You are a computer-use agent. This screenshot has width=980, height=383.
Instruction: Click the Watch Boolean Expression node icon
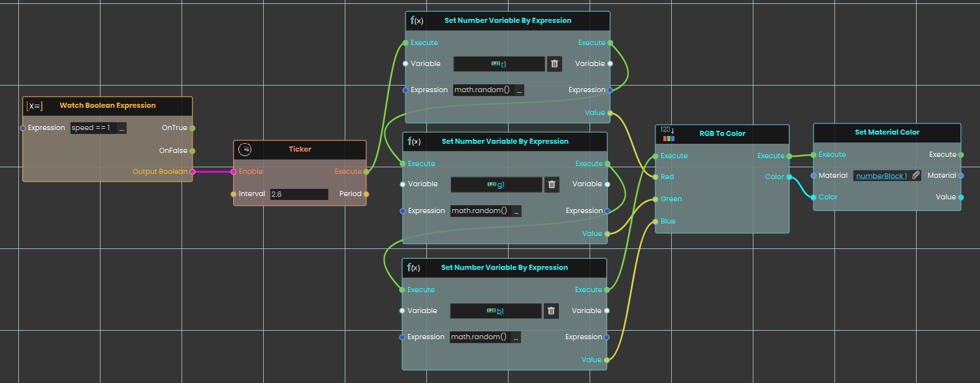click(x=35, y=106)
